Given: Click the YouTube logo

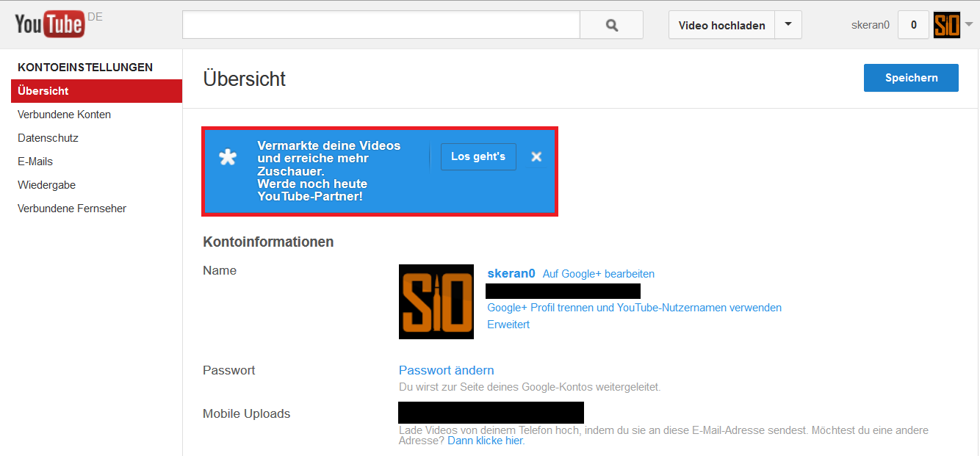Looking at the screenshot, I should (x=50, y=25).
